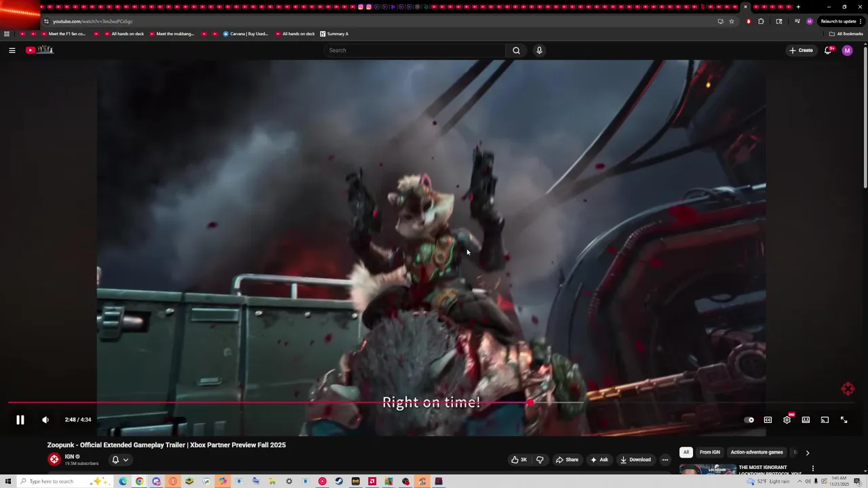Download the video
Image resolution: width=868 pixels, height=488 pixels.
pos(635,460)
